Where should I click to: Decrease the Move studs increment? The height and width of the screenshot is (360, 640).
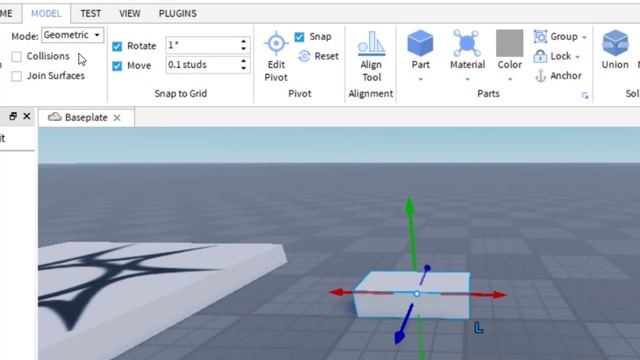tap(244, 68)
